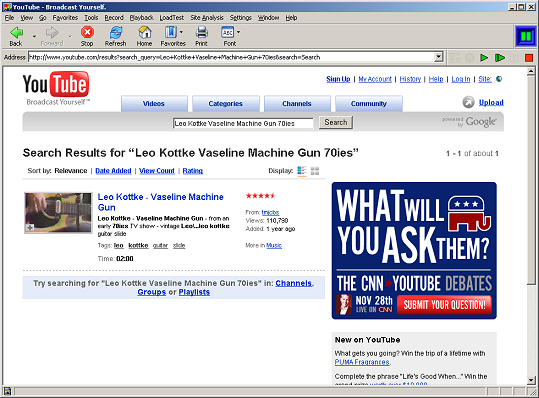This screenshot has height=398, width=539.
Task: Click the red stop-recording square icon
Action: [529, 57]
